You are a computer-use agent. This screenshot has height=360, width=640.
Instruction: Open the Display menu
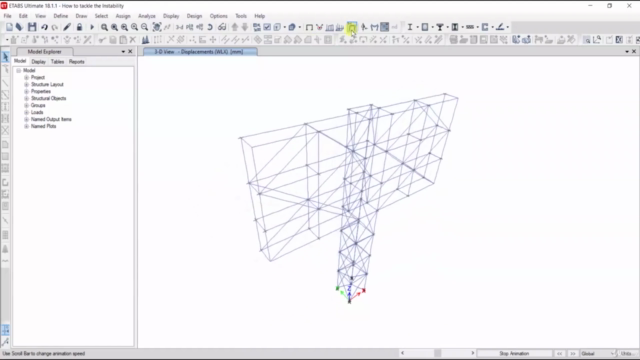171,16
